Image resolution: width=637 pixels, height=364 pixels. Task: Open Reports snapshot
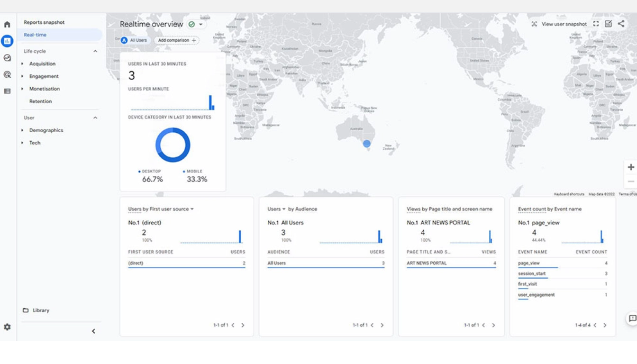point(44,22)
